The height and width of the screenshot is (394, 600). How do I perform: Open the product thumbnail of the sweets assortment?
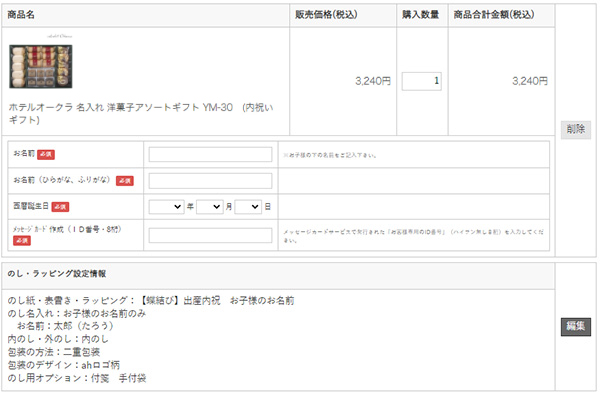pos(41,67)
